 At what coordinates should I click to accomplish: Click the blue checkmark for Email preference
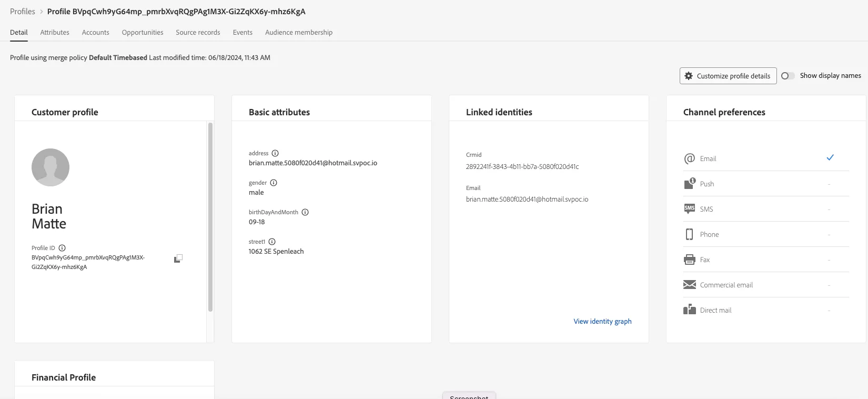coord(830,157)
